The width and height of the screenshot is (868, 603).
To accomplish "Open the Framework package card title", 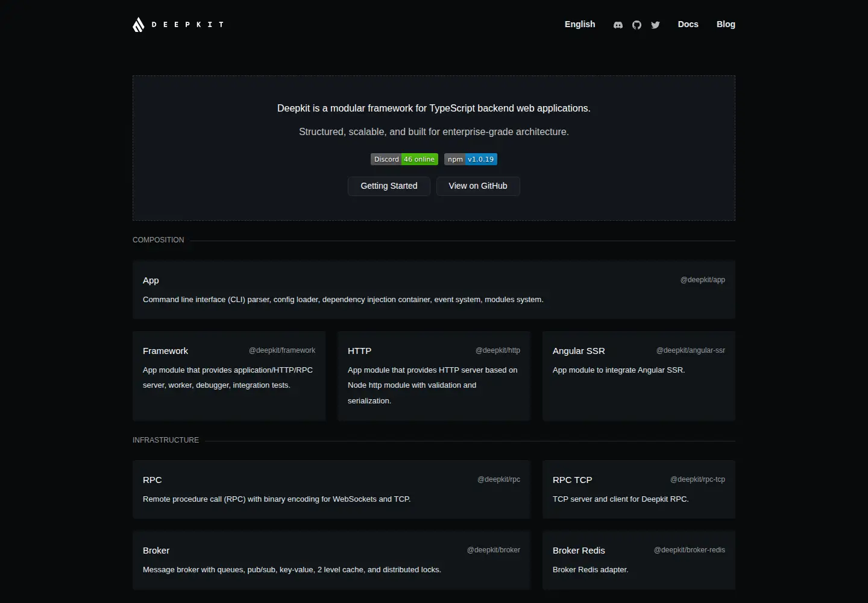I will [x=165, y=351].
